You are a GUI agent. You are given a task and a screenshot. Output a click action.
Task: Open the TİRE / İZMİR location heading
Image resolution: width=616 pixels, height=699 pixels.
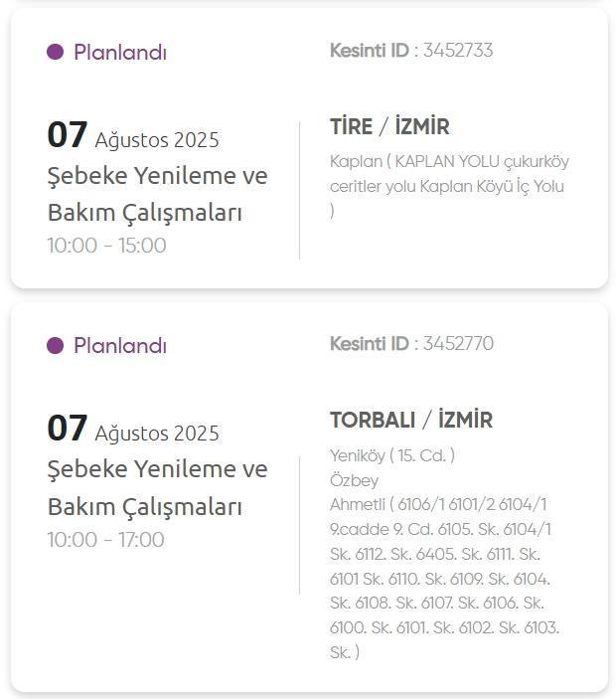(x=389, y=126)
